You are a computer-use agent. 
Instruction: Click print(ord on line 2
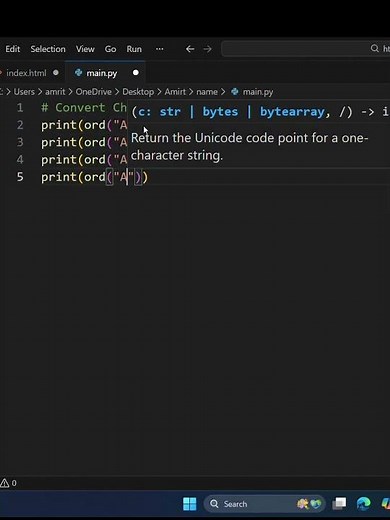[73, 125]
